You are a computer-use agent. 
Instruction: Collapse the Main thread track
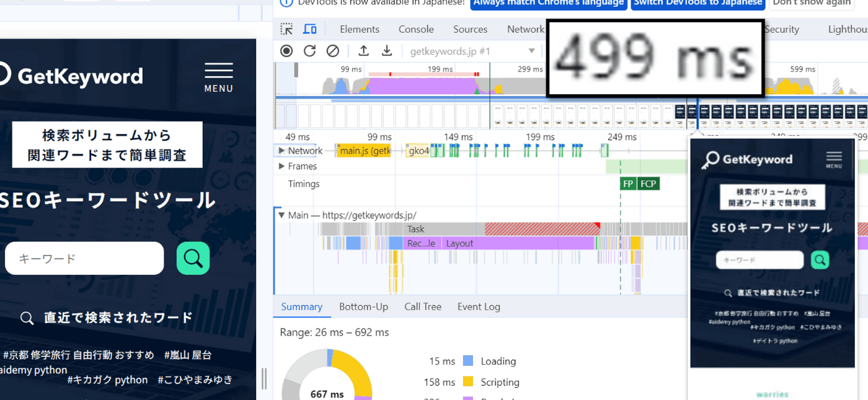click(281, 215)
